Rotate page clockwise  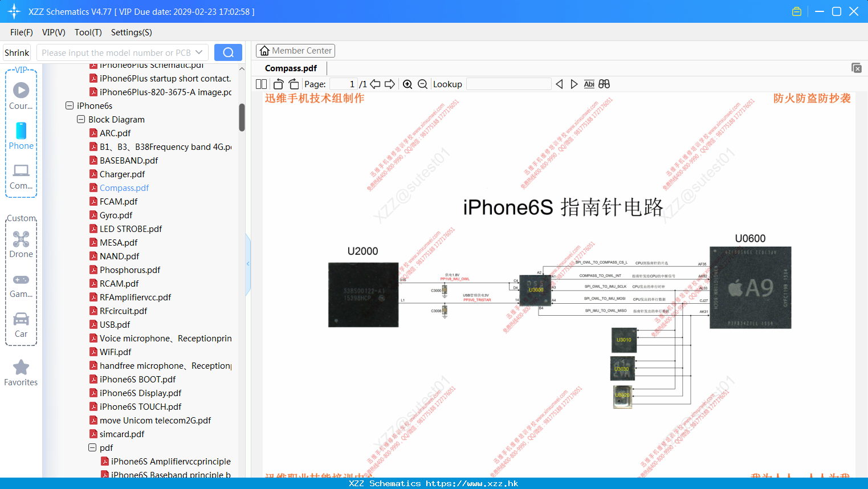pos(294,84)
